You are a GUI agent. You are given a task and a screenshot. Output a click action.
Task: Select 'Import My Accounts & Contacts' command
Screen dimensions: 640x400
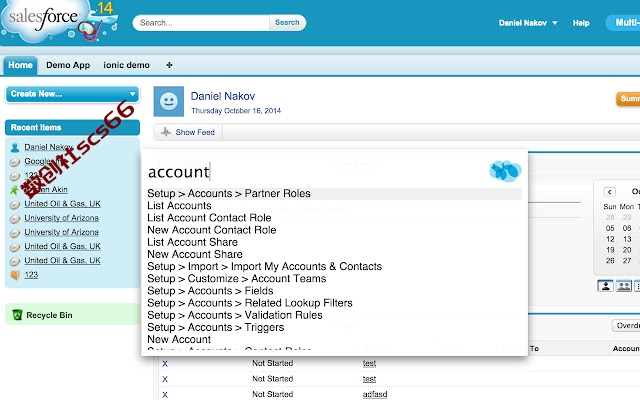pos(264,267)
